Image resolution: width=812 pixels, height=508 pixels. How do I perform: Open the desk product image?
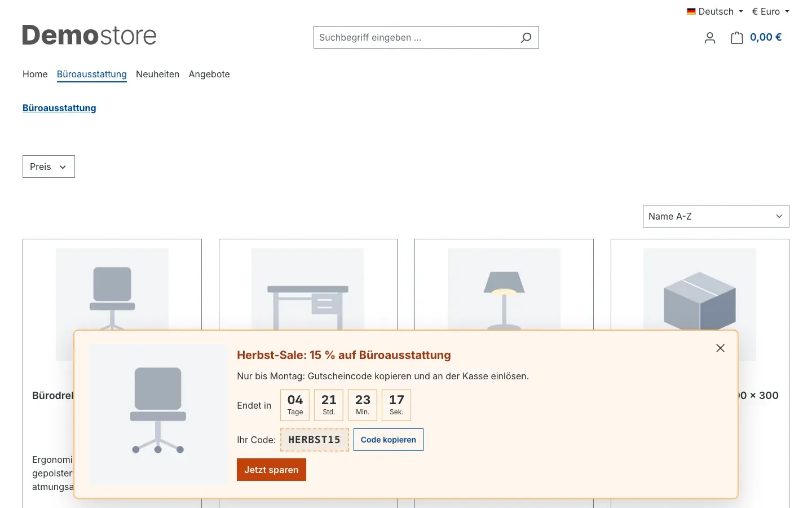pyautogui.click(x=308, y=289)
